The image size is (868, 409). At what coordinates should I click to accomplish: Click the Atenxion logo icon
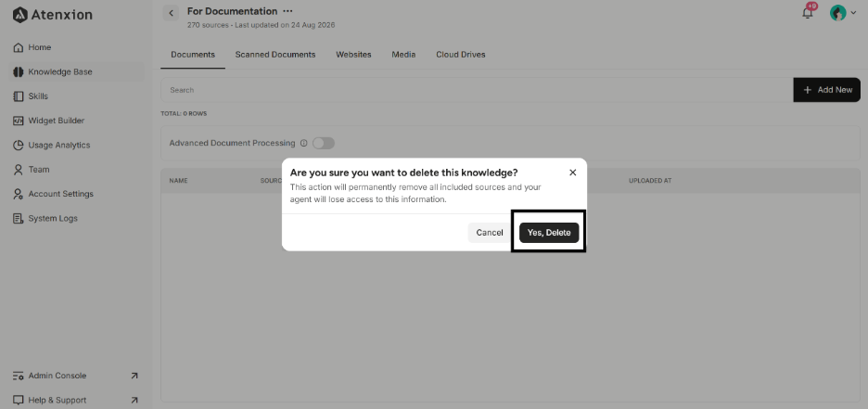coord(19,15)
